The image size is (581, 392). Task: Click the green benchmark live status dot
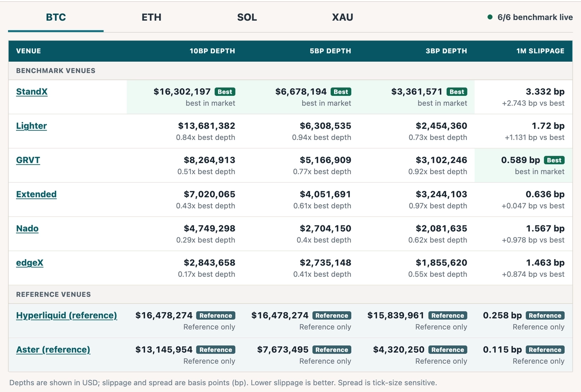pos(490,17)
